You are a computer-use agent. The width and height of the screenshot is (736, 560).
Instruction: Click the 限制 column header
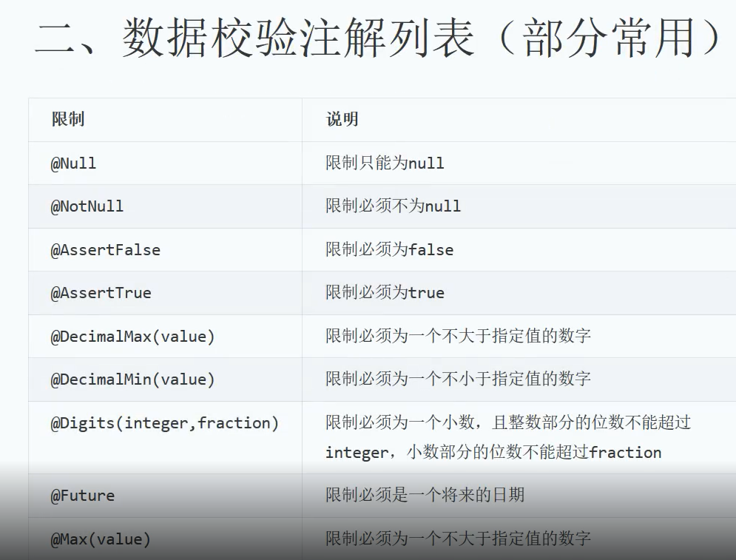[68, 119]
